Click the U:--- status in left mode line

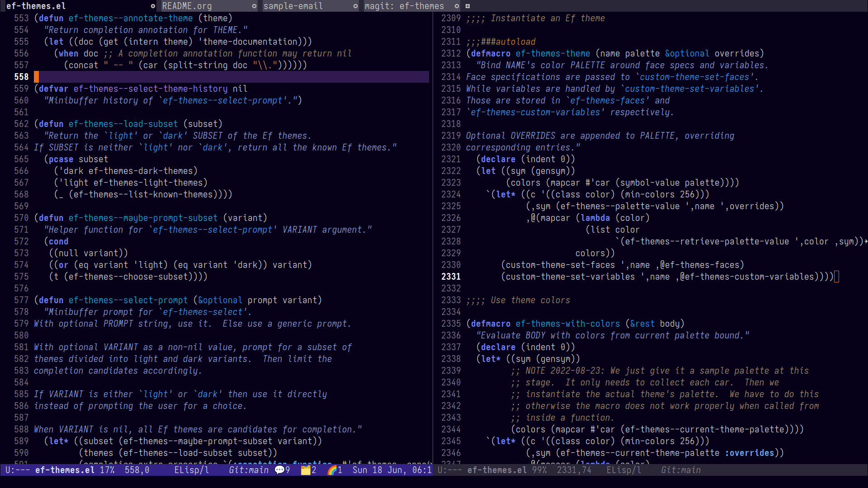coord(18,470)
